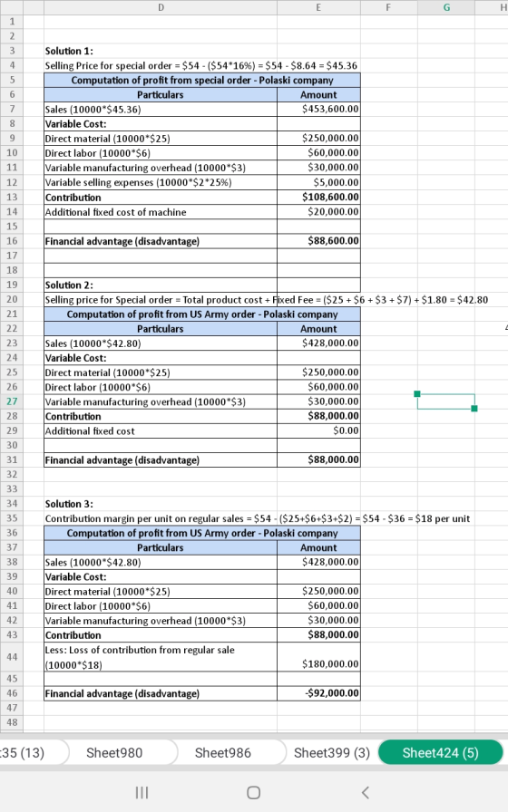Image resolution: width=508 pixels, height=812 pixels.
Task: Click 'Variable Cost:' label in row 24
Action: [161, 358]
